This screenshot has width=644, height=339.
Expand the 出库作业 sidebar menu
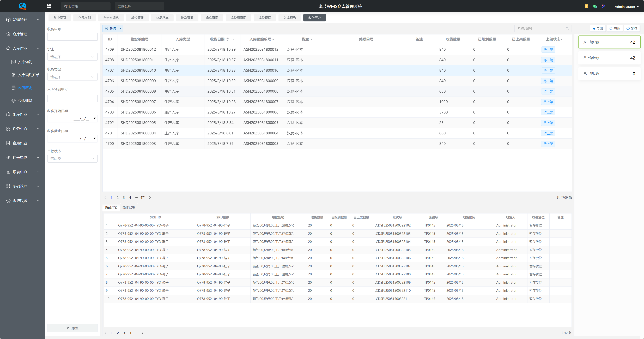click(22, 114)
